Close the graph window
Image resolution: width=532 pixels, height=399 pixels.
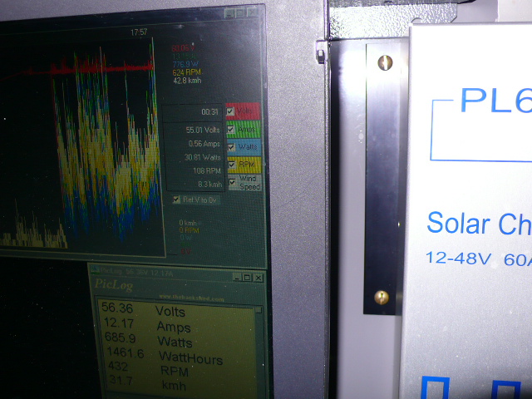252,14
